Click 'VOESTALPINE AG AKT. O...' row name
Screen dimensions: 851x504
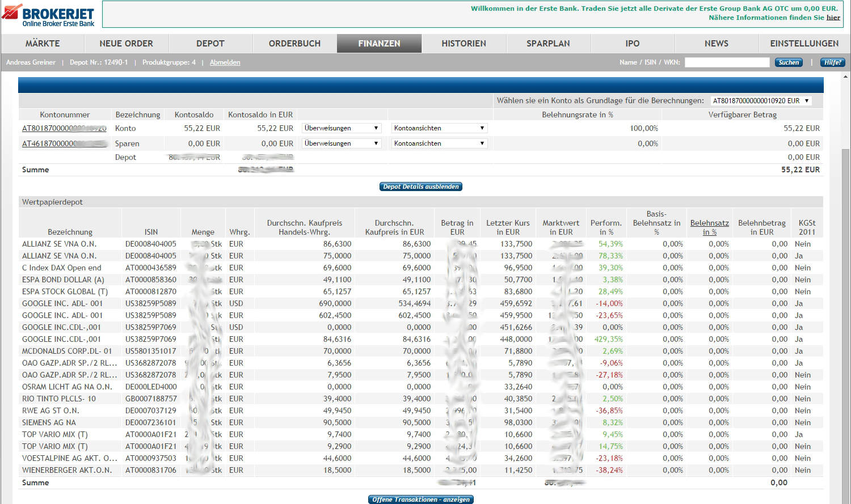coord(70,458)
